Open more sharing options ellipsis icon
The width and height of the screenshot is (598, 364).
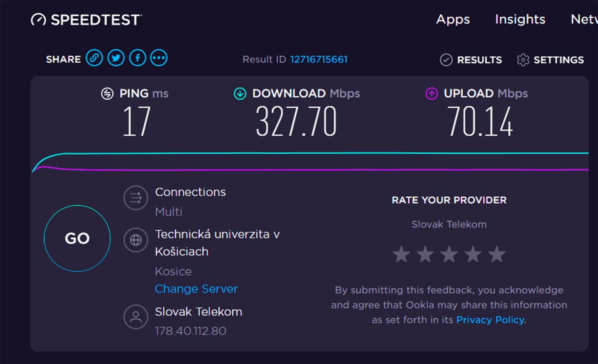point(159,58)
